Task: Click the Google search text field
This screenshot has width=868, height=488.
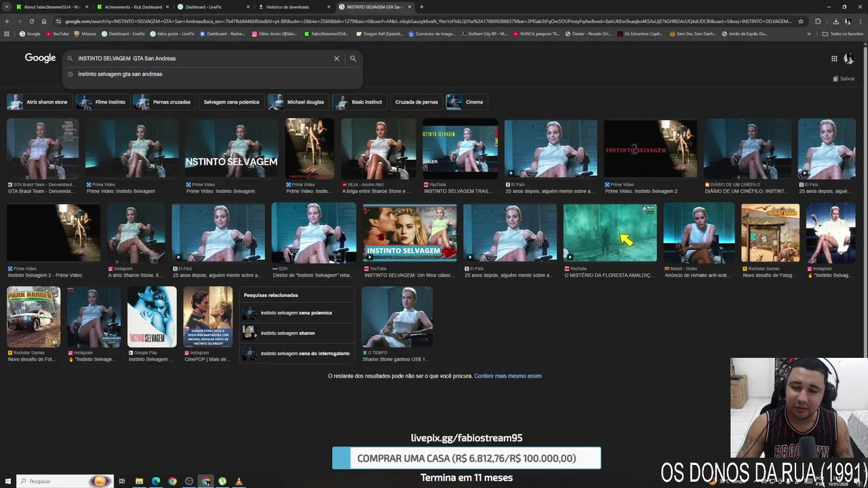Action: (203, 58)
